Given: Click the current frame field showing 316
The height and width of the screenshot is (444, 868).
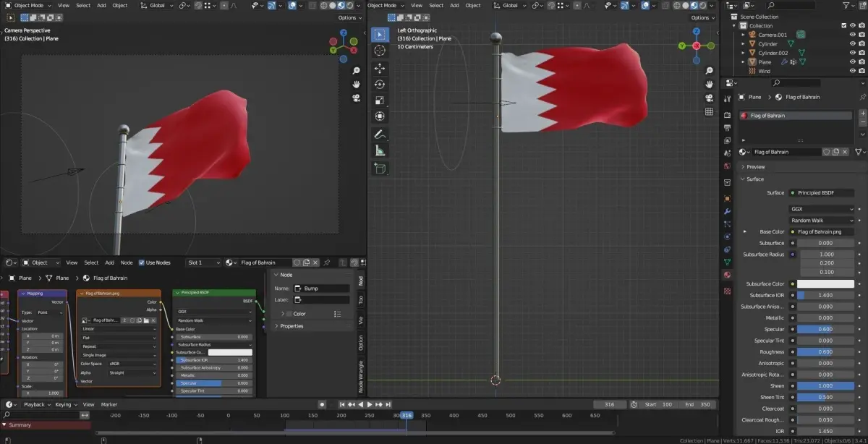Looking at the screenshot, I should (610, 404).
